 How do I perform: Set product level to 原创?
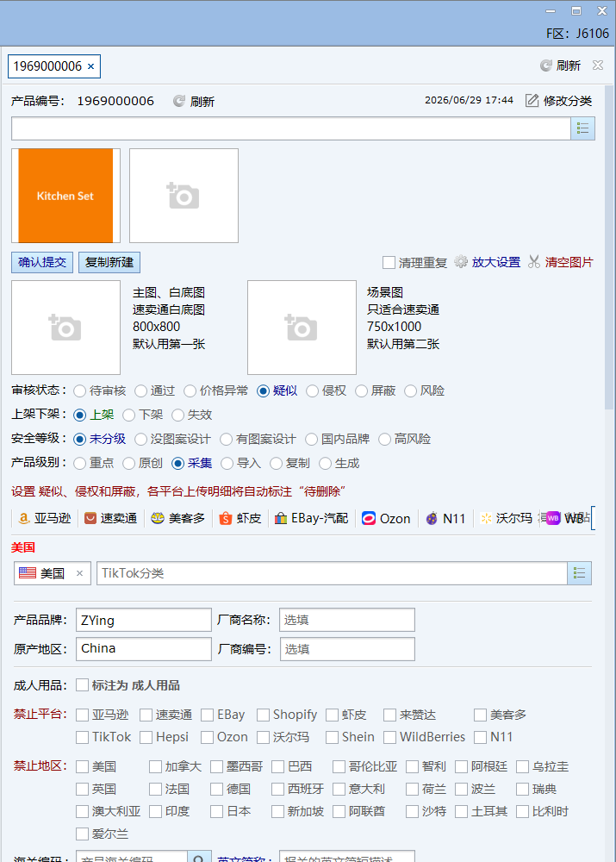coord(128,464)
